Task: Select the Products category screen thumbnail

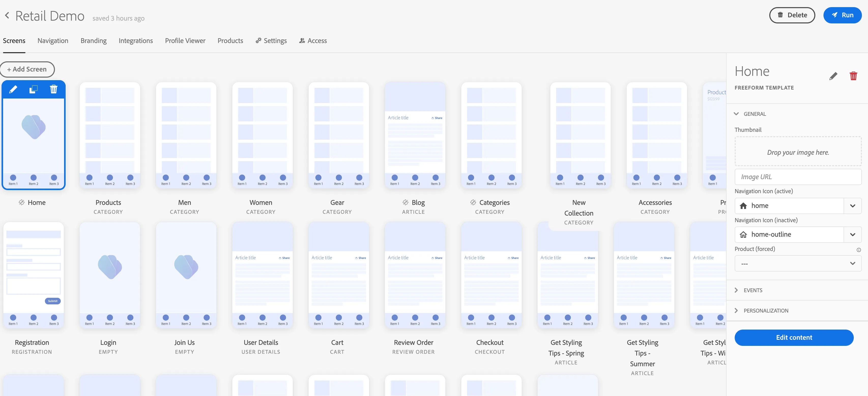Action: [109, 135]
